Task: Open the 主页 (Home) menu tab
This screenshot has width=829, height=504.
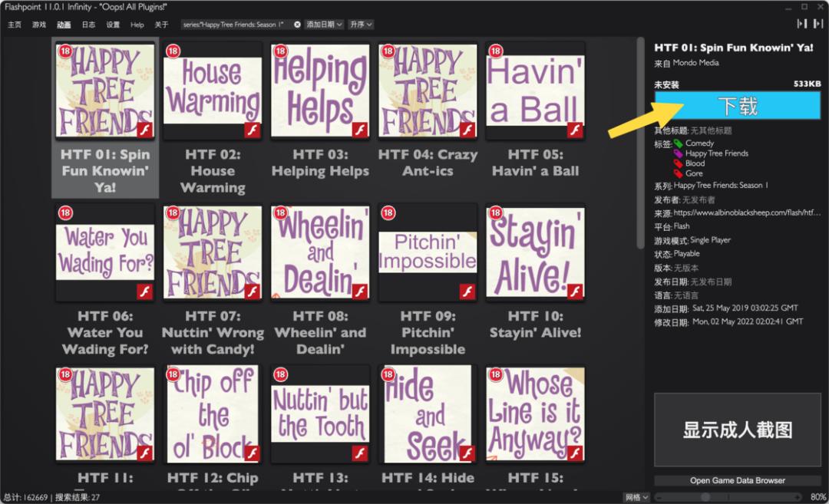Action: pos(15,25)
